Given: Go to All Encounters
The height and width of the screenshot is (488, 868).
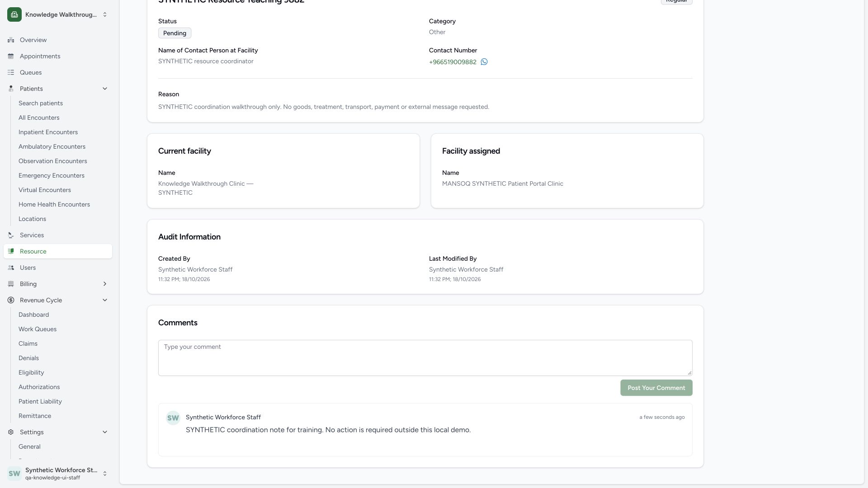Looking at the screenshot, I should tap(39, 117).
